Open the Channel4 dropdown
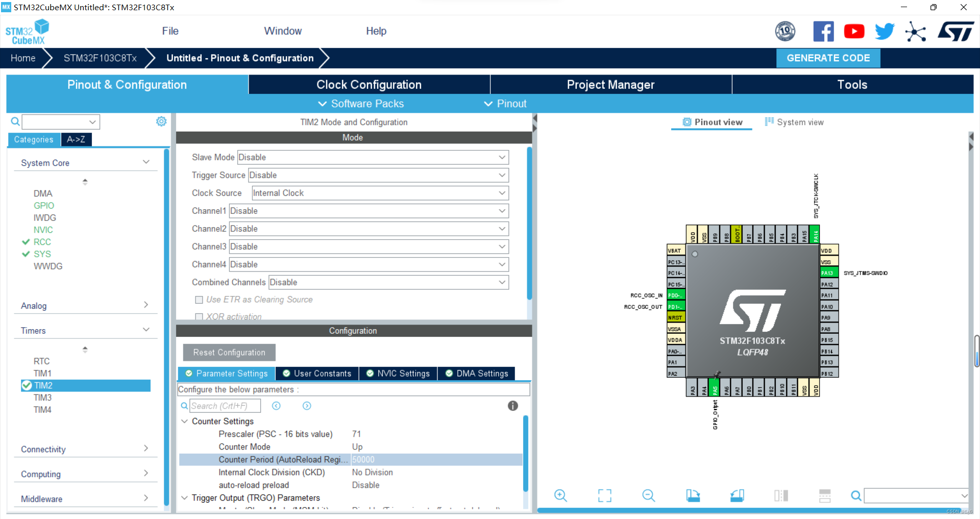 pos(369,264)
